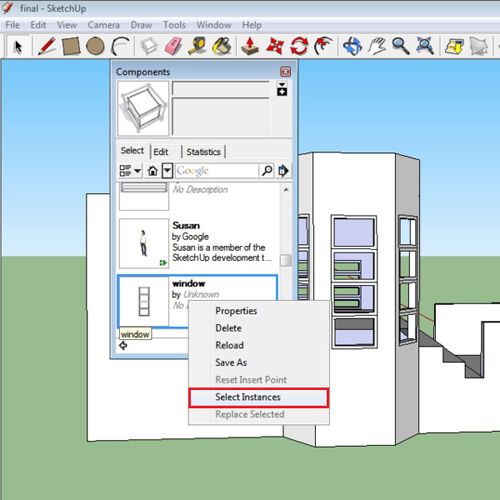The width and height of the screenshot is (500, 500).
Task: Select the Rotate tool
Action: click(x=299, y=46)
